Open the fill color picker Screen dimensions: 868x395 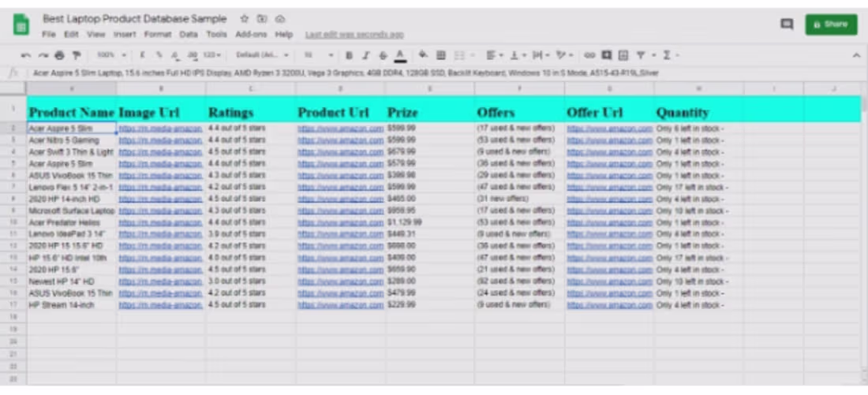(x=423, y=54)
